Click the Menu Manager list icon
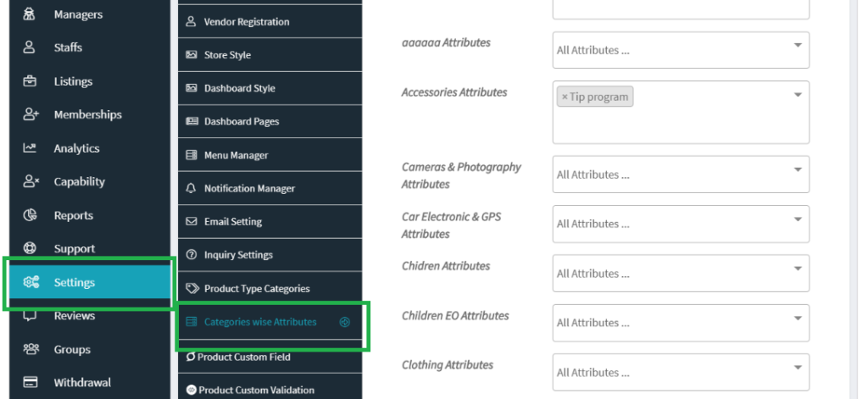 pyautogui.click(x=191, y=155)
